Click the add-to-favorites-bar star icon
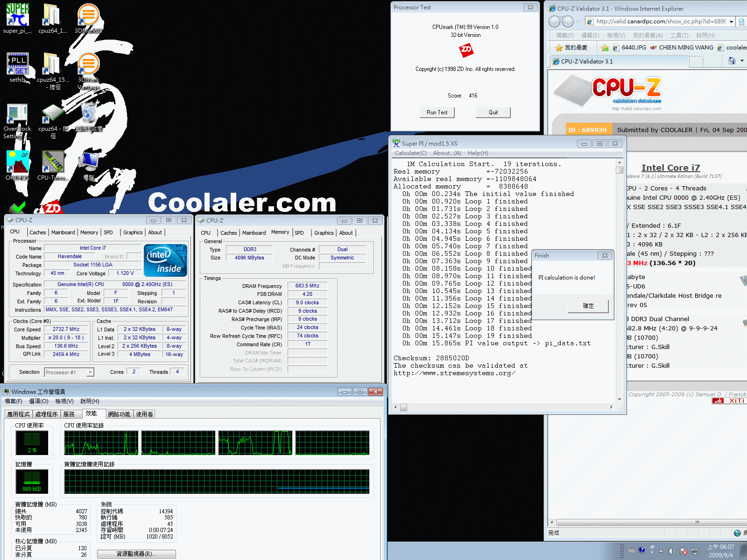 [605, 48]
